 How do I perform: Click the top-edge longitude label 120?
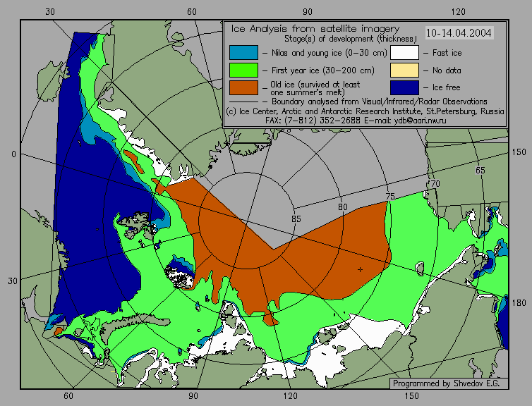click(459, 12)
